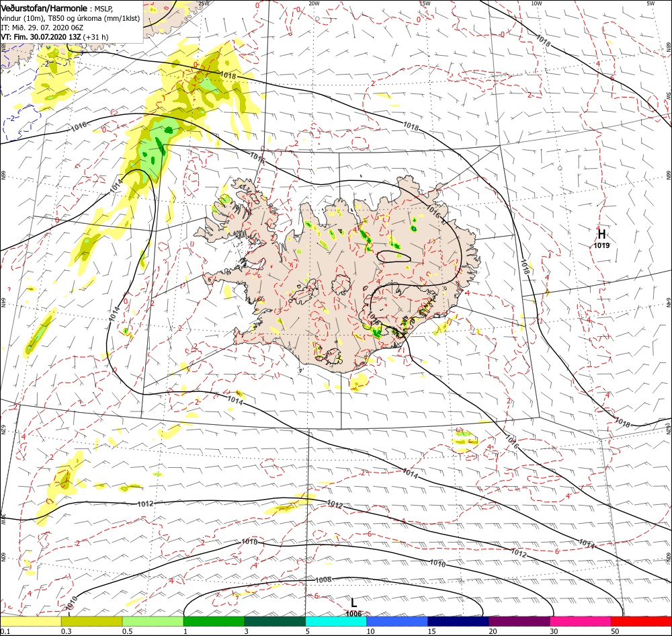Image resolution: width=672 pixels, height=636 pixels.
Task: Click the '10W' longitude label
Action: 536,3
